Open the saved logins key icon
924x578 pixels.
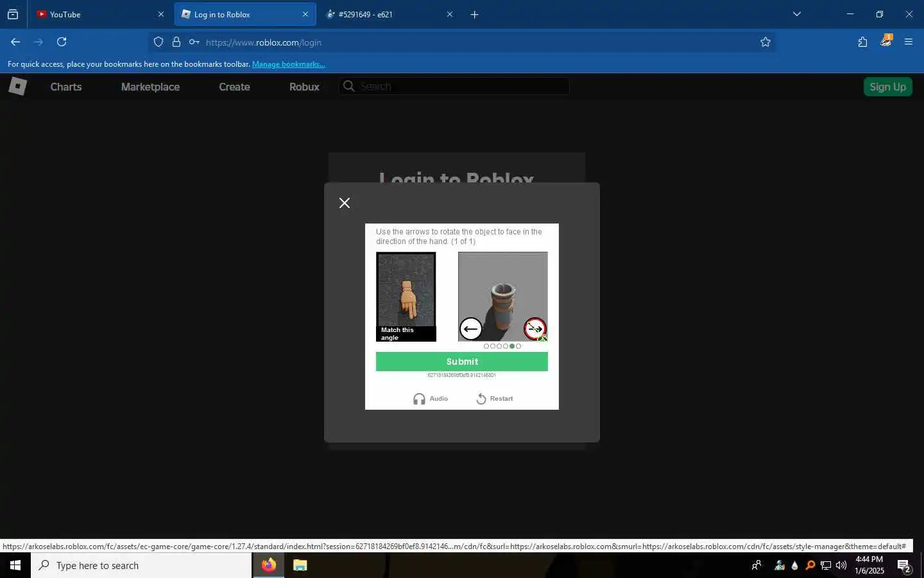tap(194, 42)
